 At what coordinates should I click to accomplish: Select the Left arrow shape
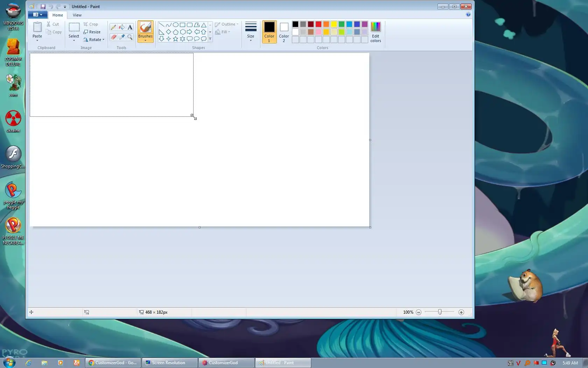pos(196,32)
